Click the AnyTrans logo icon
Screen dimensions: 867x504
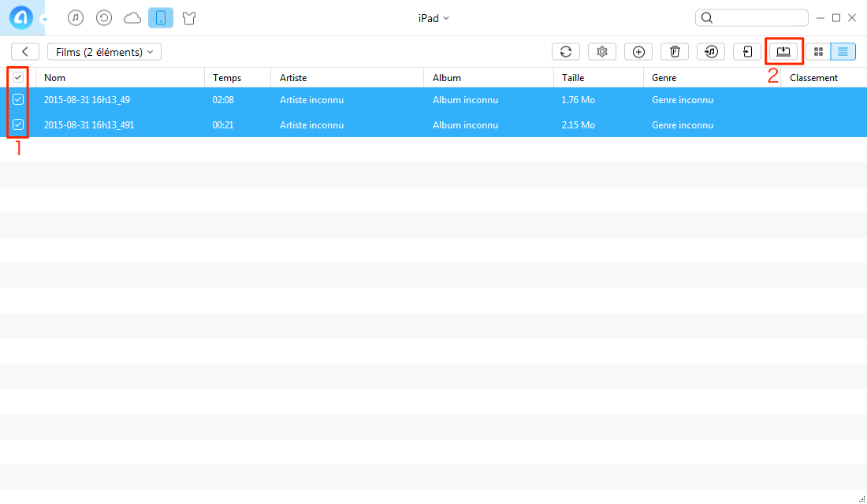point(21,17)
